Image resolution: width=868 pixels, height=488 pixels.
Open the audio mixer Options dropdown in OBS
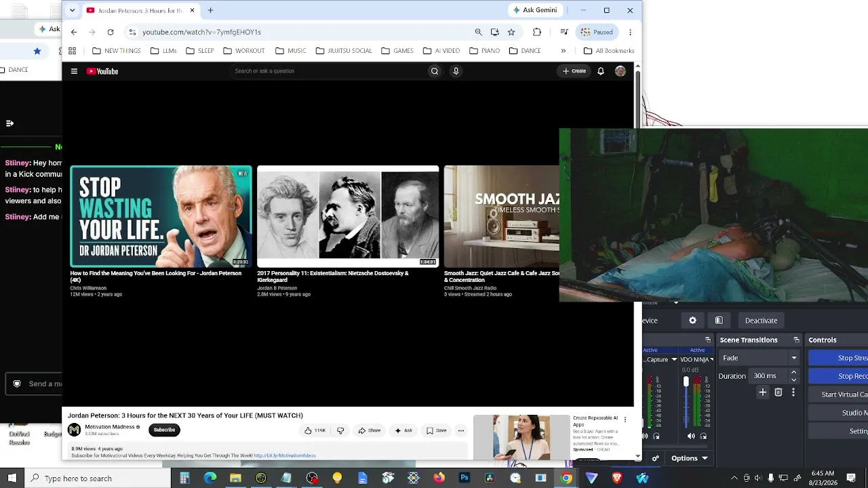tap(690, 458)
